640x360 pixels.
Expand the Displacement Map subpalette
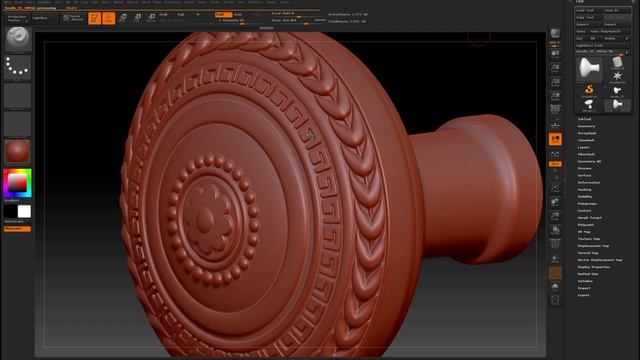click(x=593, y=246)
